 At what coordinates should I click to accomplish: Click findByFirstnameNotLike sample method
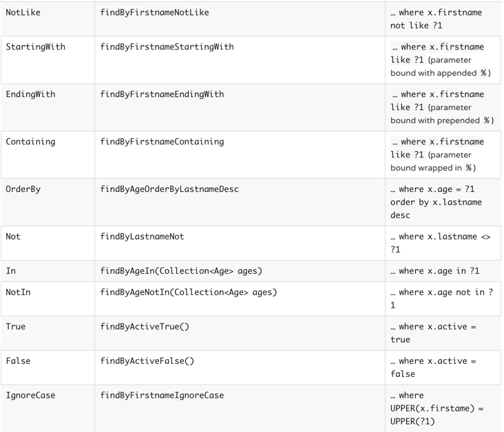pos(155,12)
